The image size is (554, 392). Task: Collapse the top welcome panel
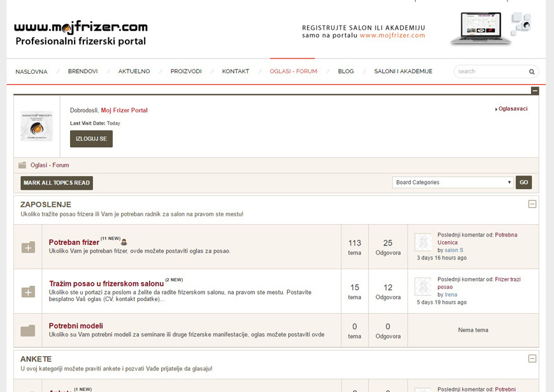point(535,91)
